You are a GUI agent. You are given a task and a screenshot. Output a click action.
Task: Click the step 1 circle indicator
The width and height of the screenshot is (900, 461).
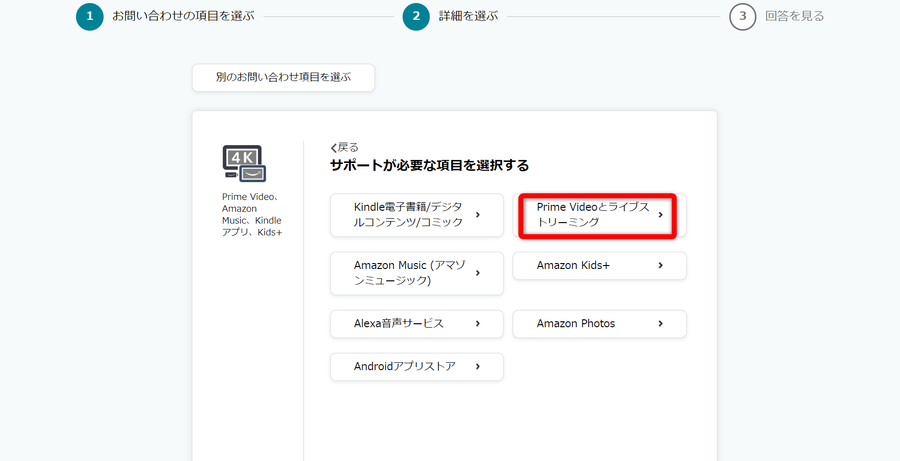click(x=90, y=17)
